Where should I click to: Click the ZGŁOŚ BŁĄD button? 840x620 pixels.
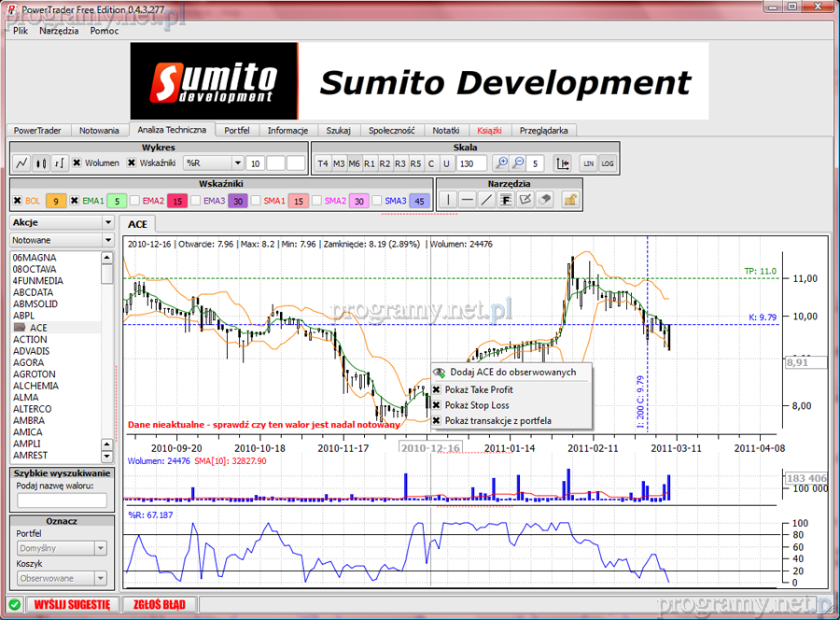[160, 604]
